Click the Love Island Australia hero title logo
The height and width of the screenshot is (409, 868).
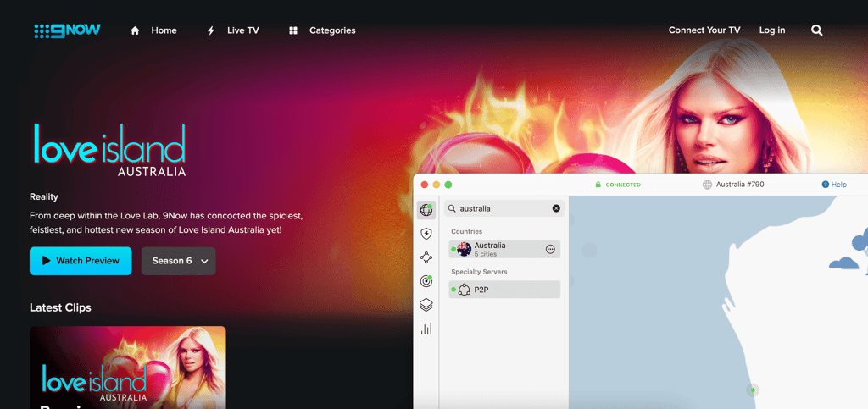110,150
